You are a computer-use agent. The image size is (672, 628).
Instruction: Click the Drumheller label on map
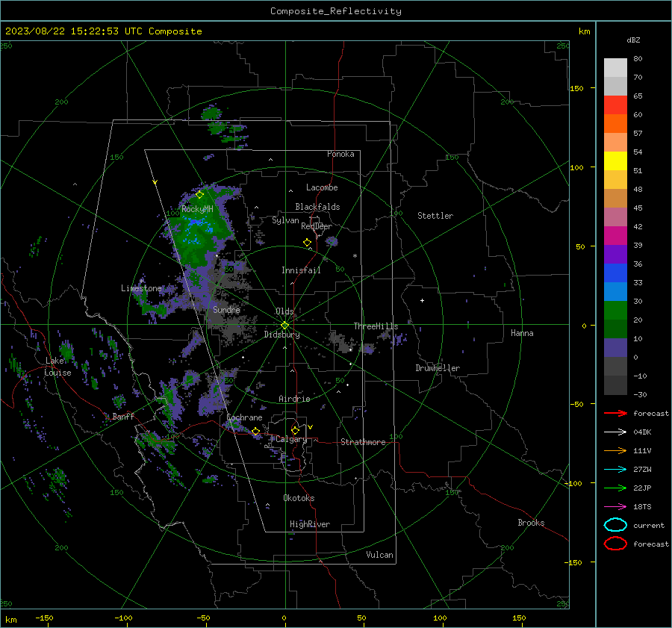[438, 368]
